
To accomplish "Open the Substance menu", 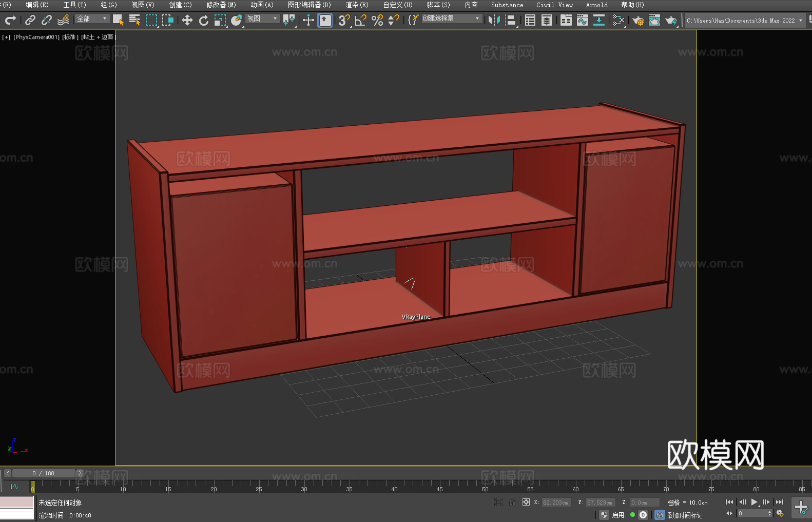I will (x=507, y=5).
